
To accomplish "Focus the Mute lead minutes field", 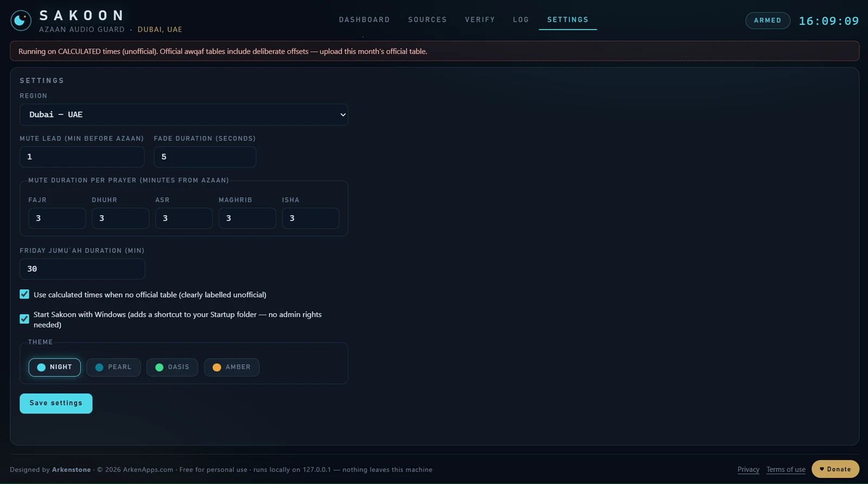I will coord(82,157).
